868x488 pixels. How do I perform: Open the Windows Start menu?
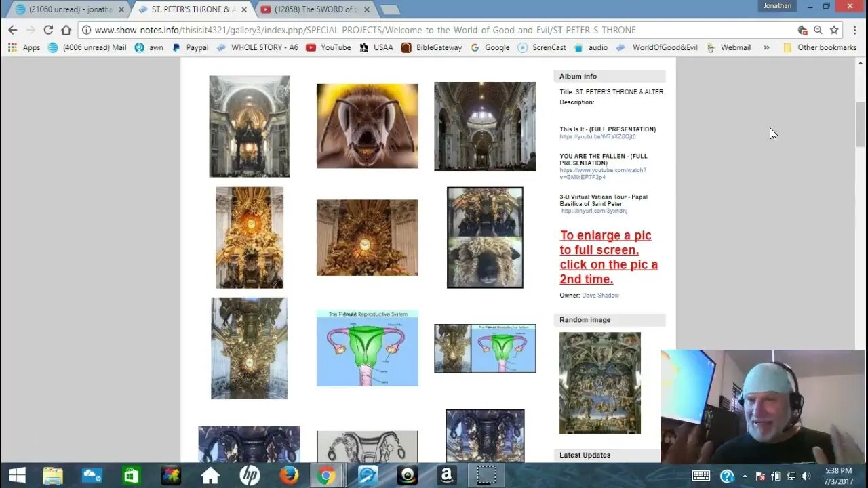[x=16, y=476]
